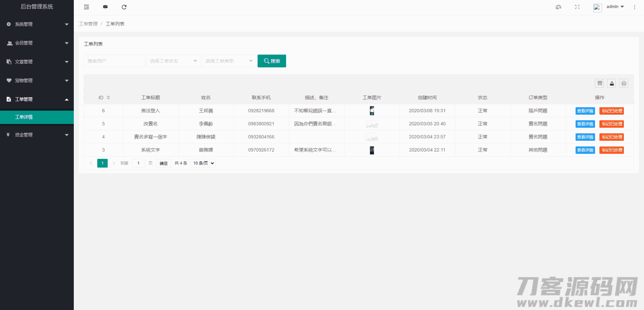Select 工单详情 in the sidebar
644x310 pixels.
point(37,117)
